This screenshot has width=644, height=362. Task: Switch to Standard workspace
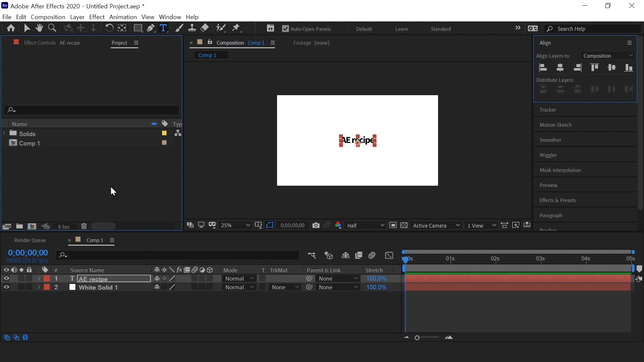click(x=441, y=29)
